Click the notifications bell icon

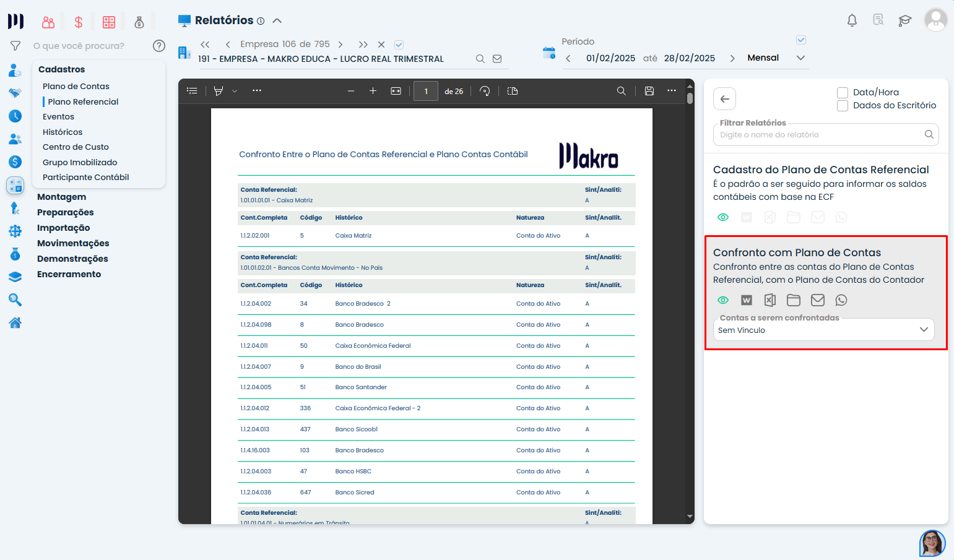point(852,20)
